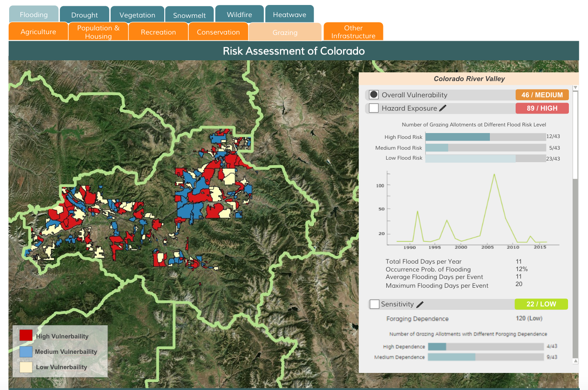Click the Occurrence Prob. of Flooding row

tap(457, 269)
